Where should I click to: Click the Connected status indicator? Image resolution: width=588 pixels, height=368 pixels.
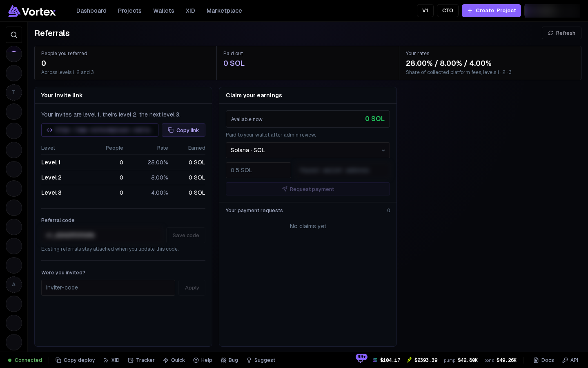click(25, 360)
